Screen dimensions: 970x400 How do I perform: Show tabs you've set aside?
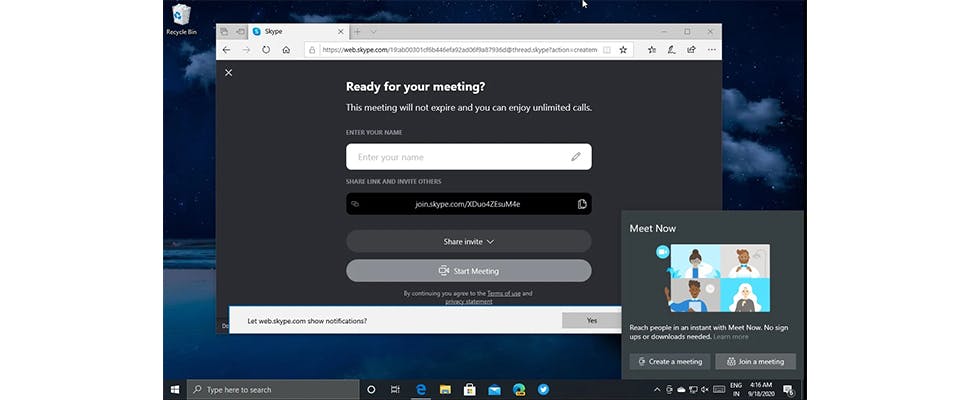point(224,32)
